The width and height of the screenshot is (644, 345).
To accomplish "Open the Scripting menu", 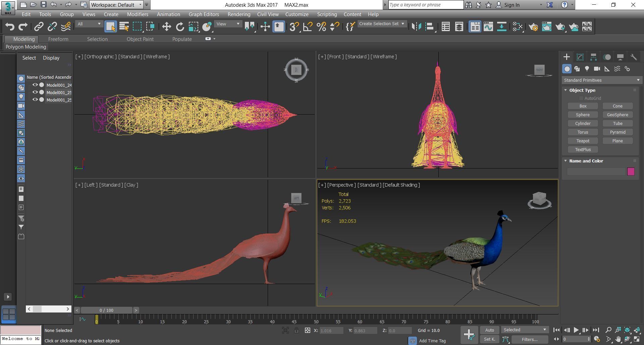I will (327, 14).
